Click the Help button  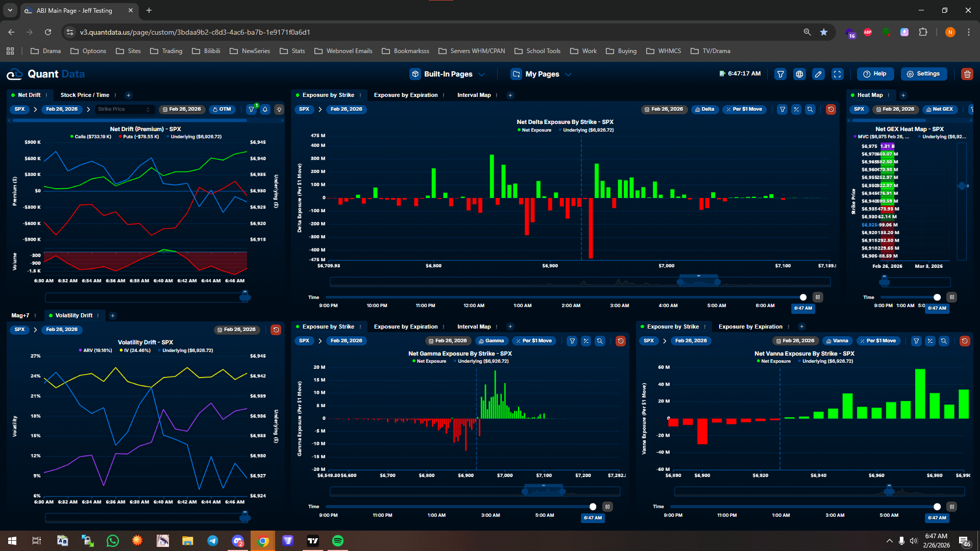pos(875,74)
